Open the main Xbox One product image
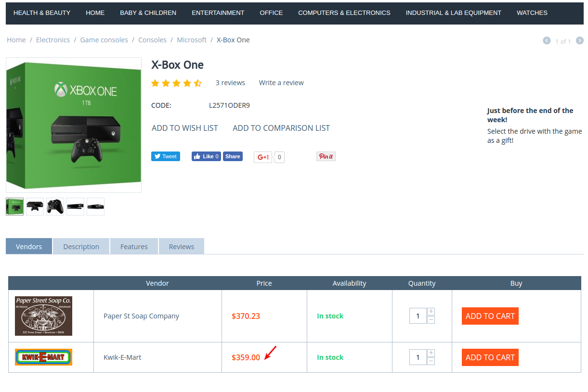588x392 pixels. point(74,125)
